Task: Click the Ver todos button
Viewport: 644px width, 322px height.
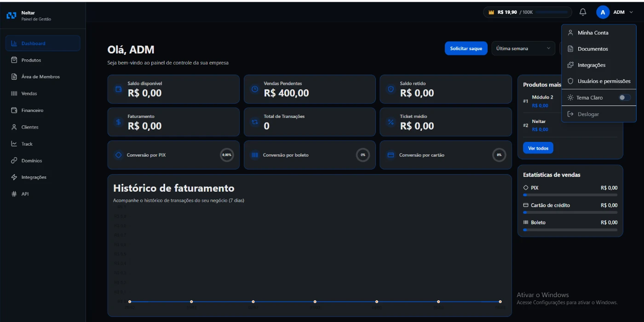Action: coord(538,148)
